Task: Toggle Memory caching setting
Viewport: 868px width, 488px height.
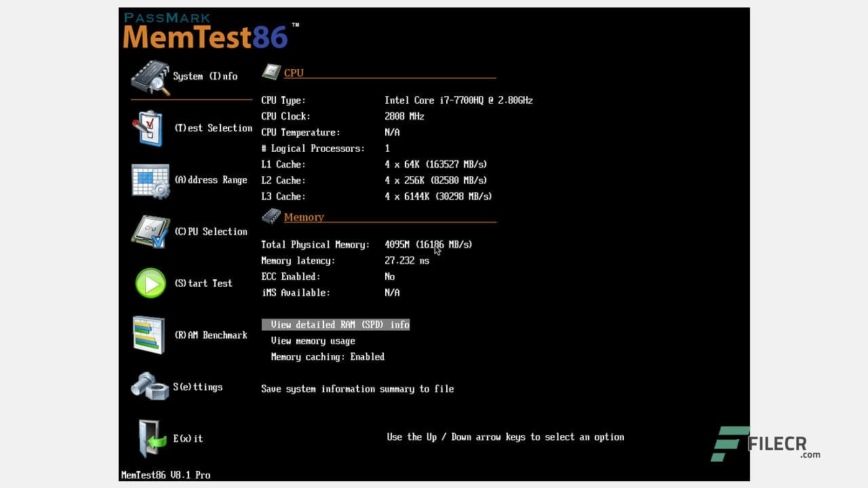Action: pos(328,357)
